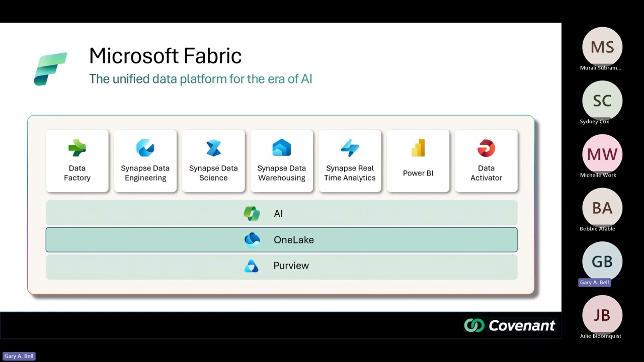The height and width of the screenshot is (362, 644).
Task: Click the 'Data Activator' card label
Action: tap(486, 173)
